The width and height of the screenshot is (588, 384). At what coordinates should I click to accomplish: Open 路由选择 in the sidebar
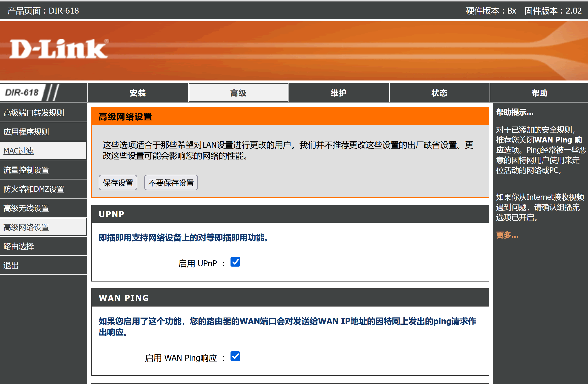click(19, 246)
